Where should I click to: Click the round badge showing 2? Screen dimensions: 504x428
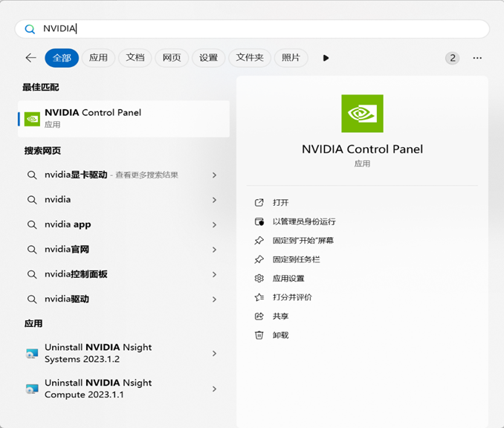(452, 58)
